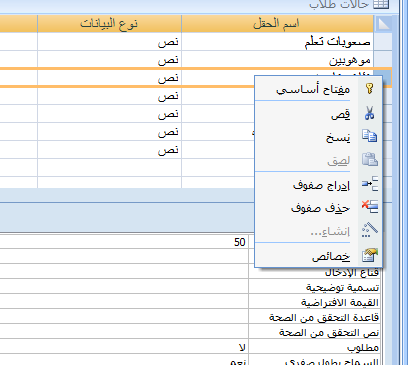The image size is (417, 365).
Task: Choose حذف صفوف from the context menu
Action: pos(318,207)
